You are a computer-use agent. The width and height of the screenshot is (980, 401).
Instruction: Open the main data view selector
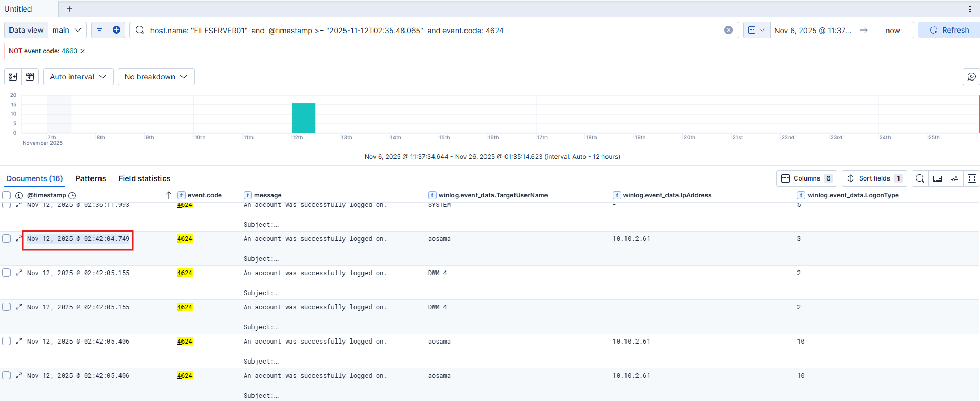[x=67, y=30]
